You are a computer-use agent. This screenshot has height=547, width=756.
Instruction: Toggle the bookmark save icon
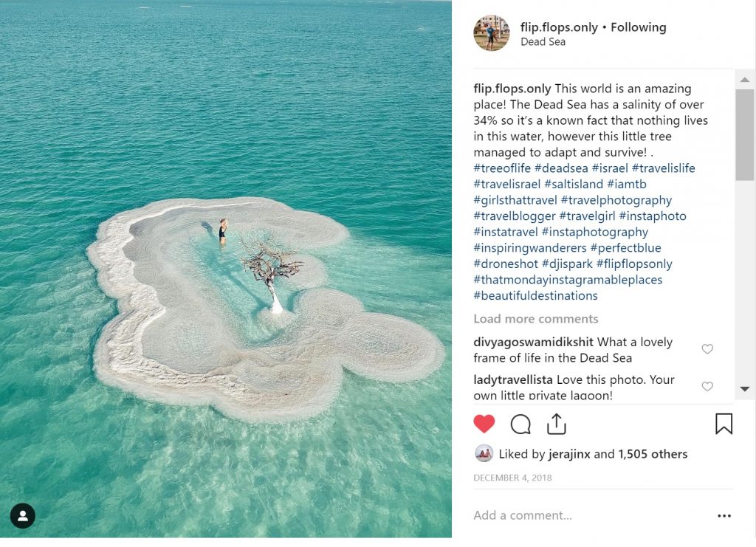pyautogui.click(x=724, y=424)
